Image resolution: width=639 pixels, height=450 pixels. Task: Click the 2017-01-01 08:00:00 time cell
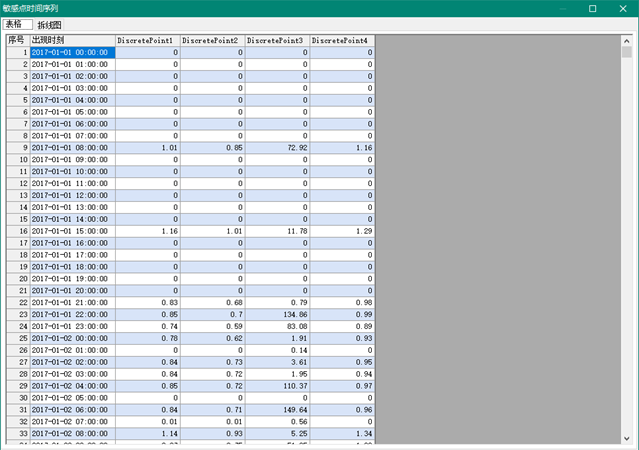(x=72, y=148)
